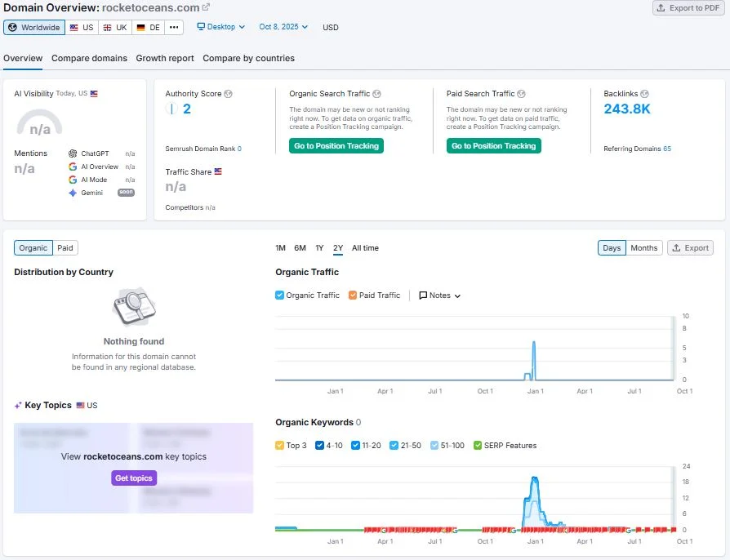This screenshot has height=560, width=730.
Task: Click the Backlinks info icon
Action: (x=645, y=94)
